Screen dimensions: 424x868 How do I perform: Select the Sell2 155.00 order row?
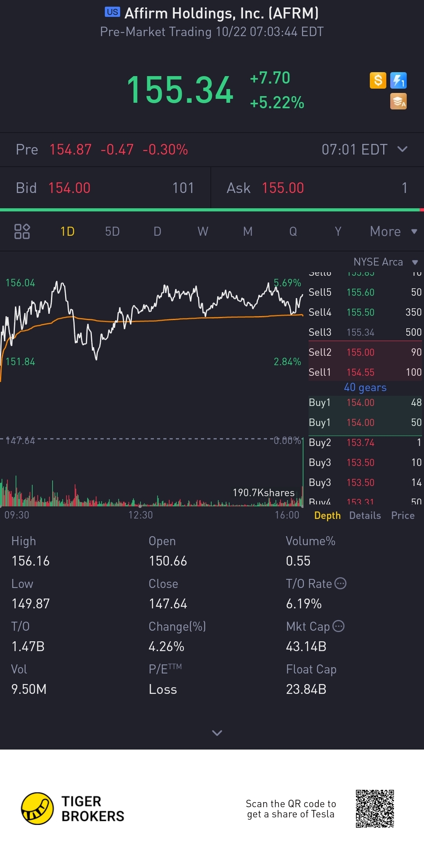coord(365,352)
